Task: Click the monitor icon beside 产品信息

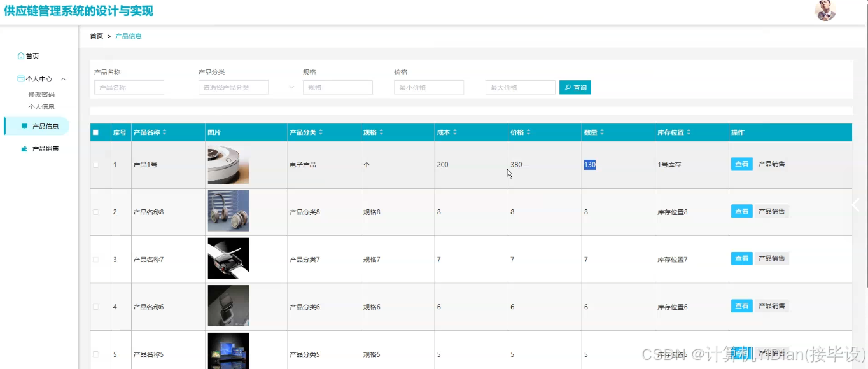Action: pyautogui.click(x=24, y=126)
